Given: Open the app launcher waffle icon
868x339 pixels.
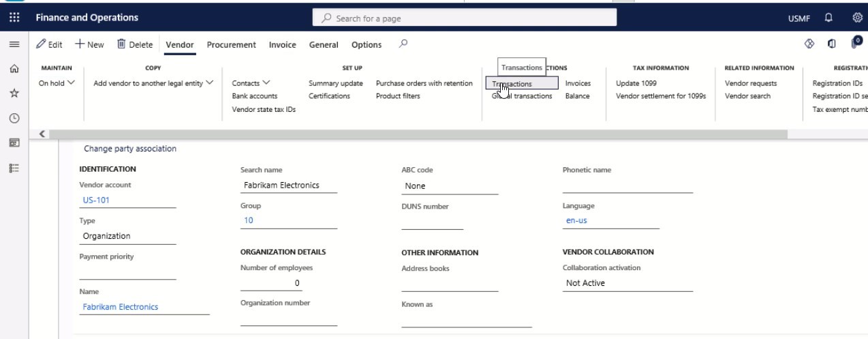Looking at the screenshot, I should point(14,18).
